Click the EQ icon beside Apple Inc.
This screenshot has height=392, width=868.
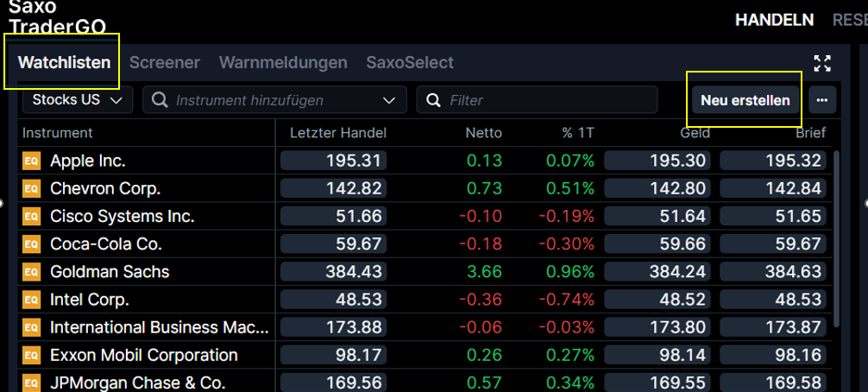click(32, 161)
